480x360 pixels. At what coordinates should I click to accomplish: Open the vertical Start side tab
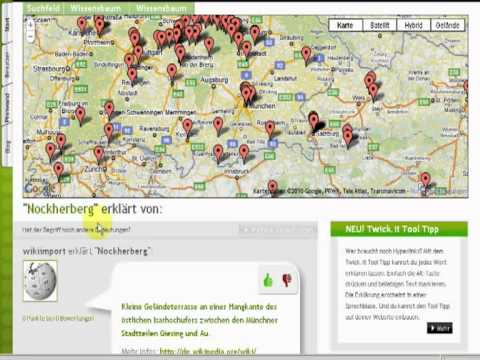7,25
